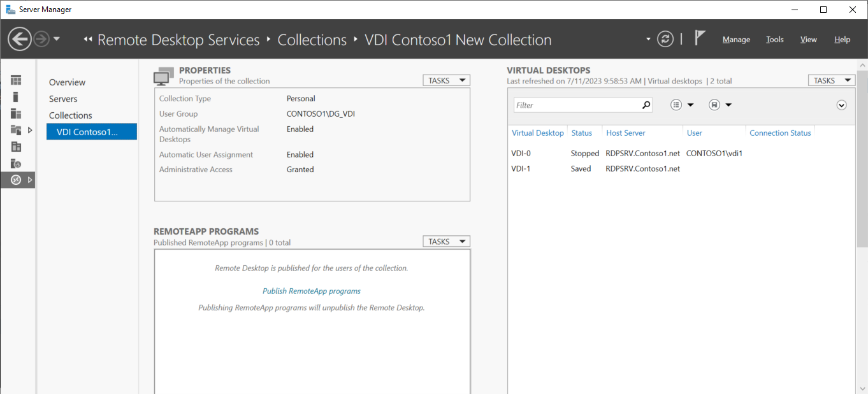Click the Server Manager title bar app icon
868x394 pixels.
(10, 10)
